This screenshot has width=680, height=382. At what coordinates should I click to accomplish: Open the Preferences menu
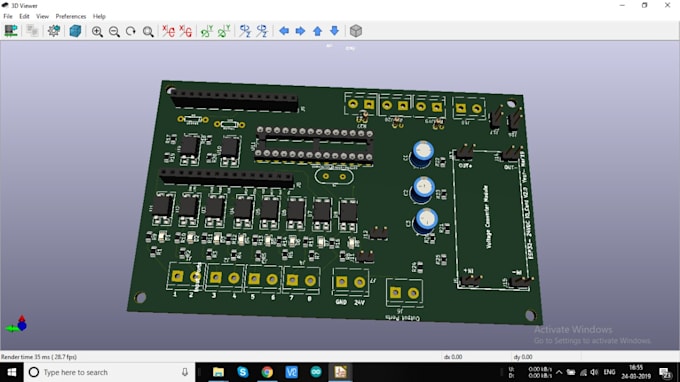coord(71,16)
